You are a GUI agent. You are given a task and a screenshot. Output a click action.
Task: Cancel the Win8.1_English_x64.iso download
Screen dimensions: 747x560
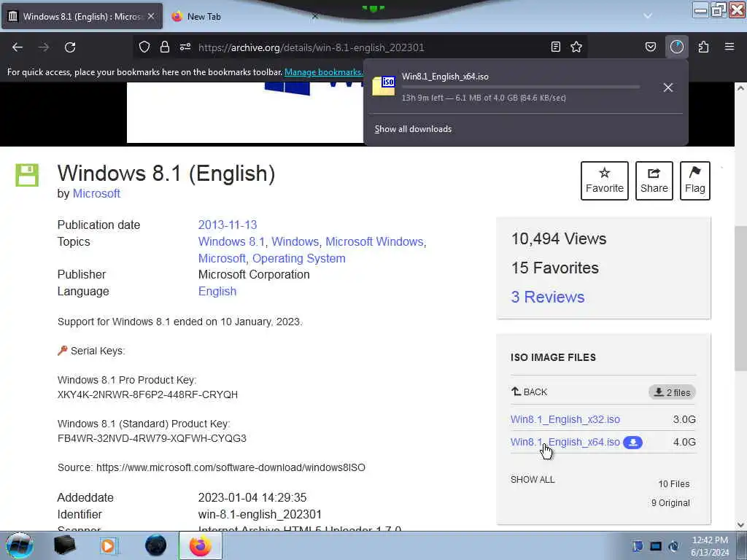tap(668, 87)
